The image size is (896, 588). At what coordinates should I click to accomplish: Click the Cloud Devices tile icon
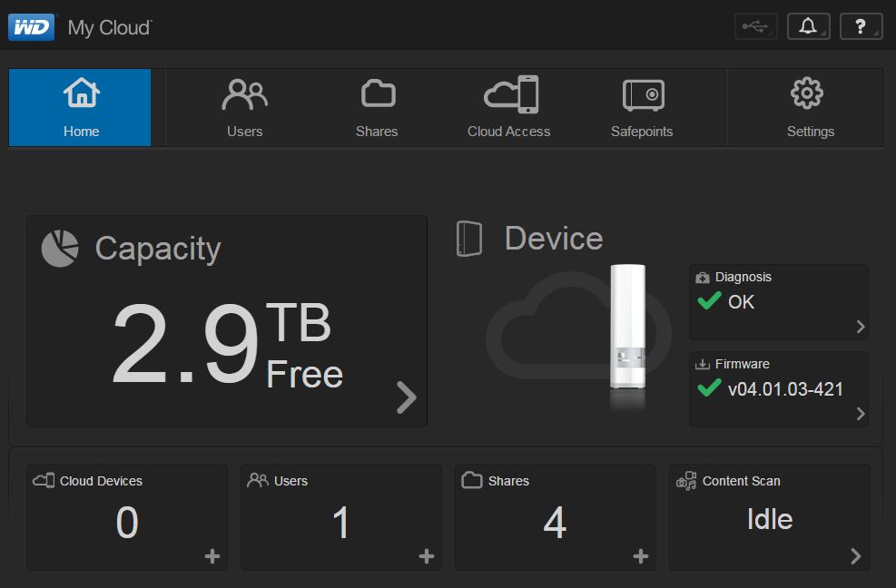coord(44,480)
